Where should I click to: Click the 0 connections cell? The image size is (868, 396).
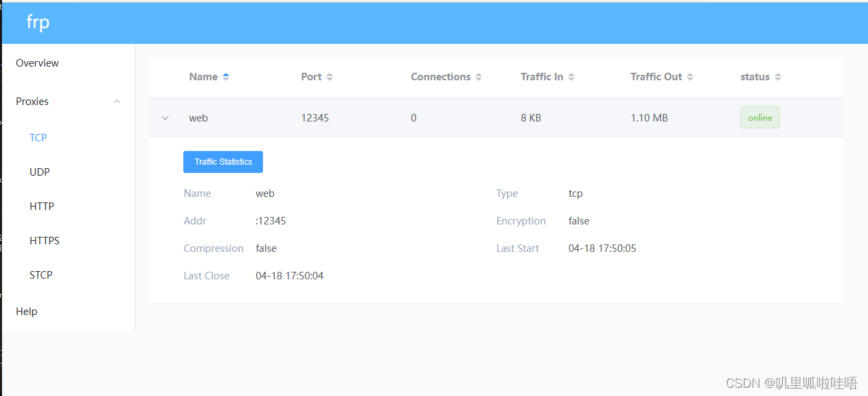tap(413, 118)
